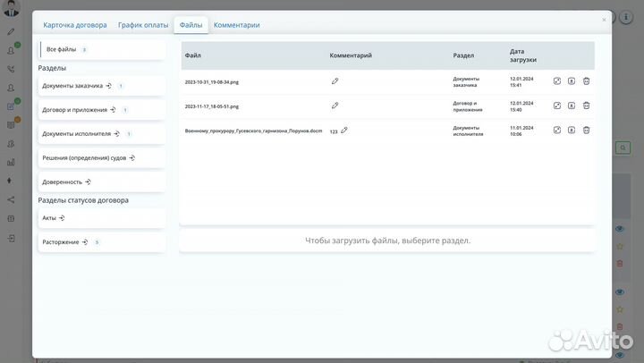Edit comment for 2023-10-31_19-08-34.png
The image size is (644, 363).
(x=335, y=81)
